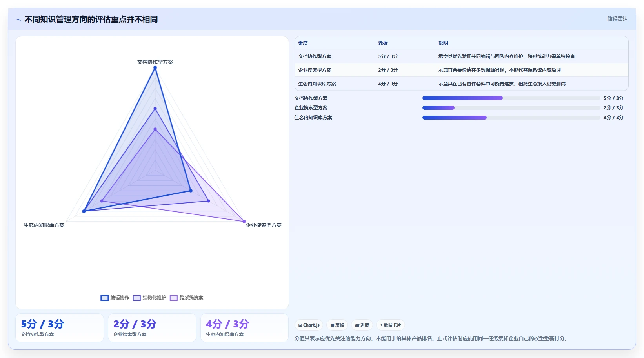Click the 维度 column header

(303, 43)
